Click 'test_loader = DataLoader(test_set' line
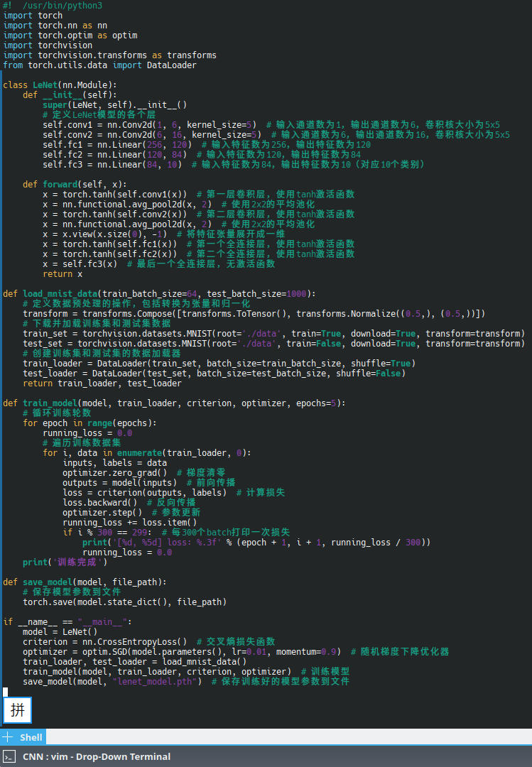This screenshot has width=532, height=767. (x=215, y=374)
